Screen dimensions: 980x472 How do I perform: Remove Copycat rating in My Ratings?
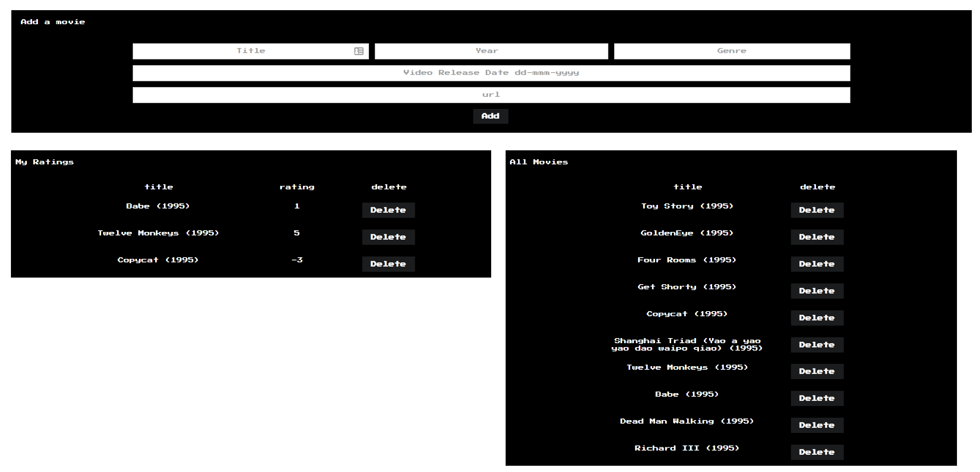(388, 264)
